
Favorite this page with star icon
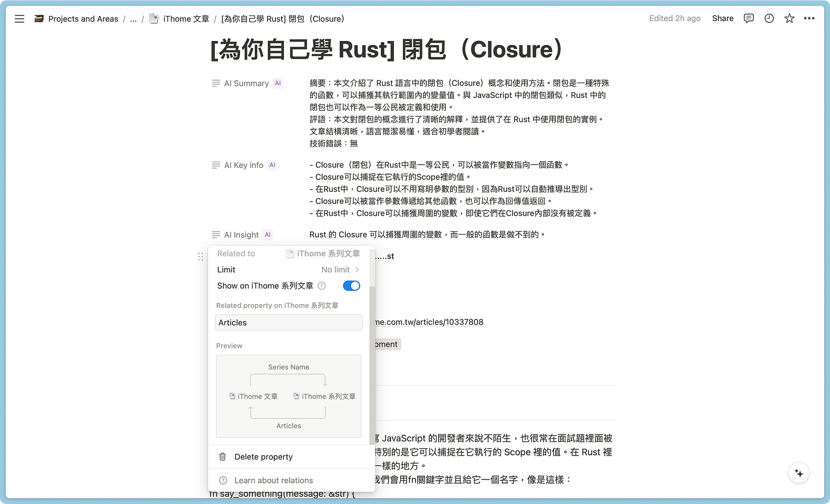point(789,18)
